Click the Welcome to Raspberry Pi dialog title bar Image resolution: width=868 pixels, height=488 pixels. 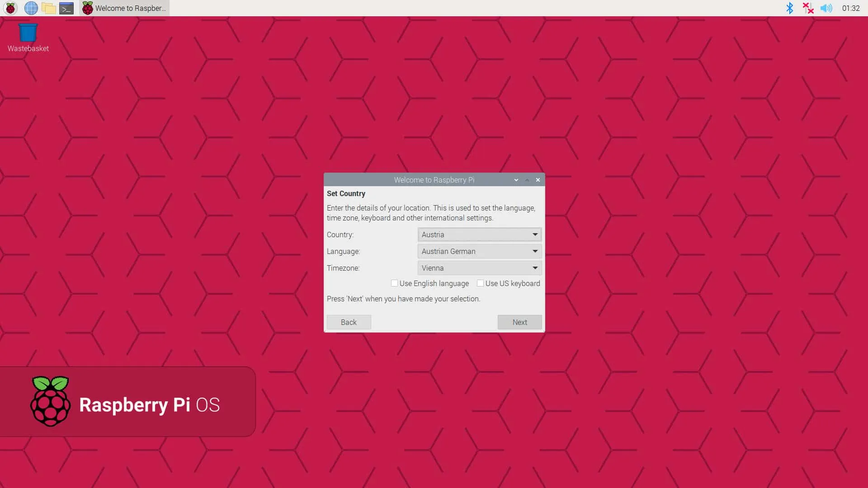click(x=434, y=180)
